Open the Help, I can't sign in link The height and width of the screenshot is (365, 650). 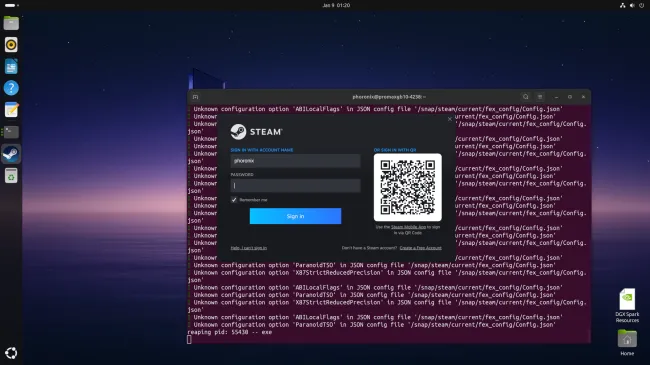249,248
